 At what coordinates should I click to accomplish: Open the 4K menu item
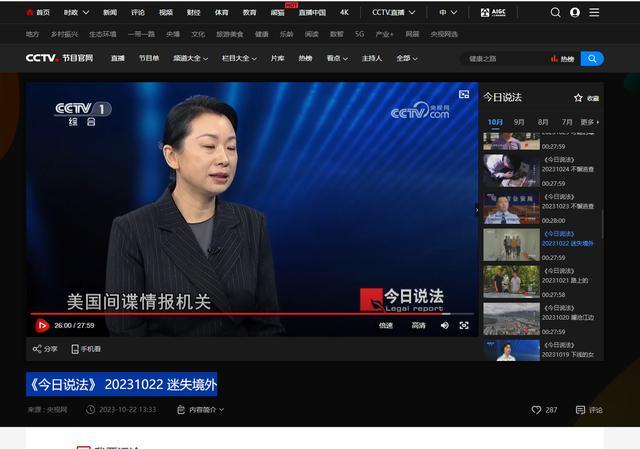344,13
